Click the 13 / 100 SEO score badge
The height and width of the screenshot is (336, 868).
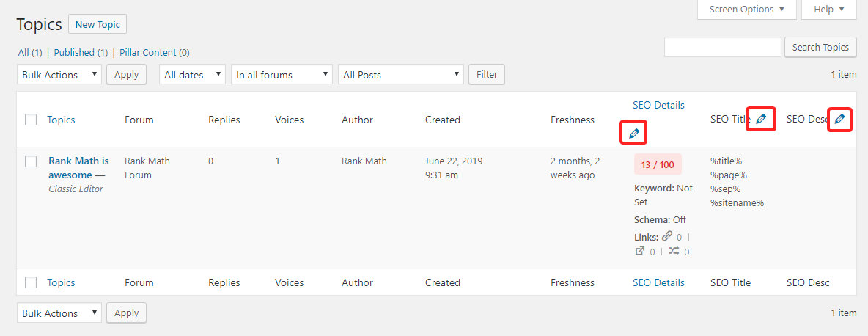658,164
